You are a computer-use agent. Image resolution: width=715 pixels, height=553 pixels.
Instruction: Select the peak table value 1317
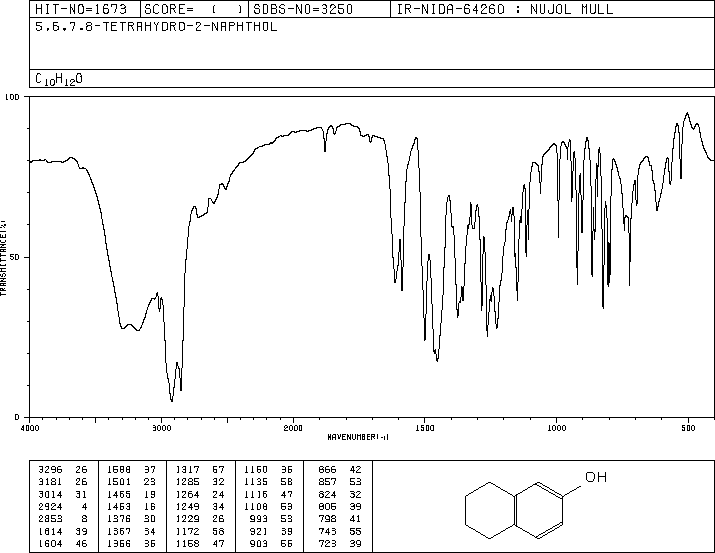pos(187,470)
